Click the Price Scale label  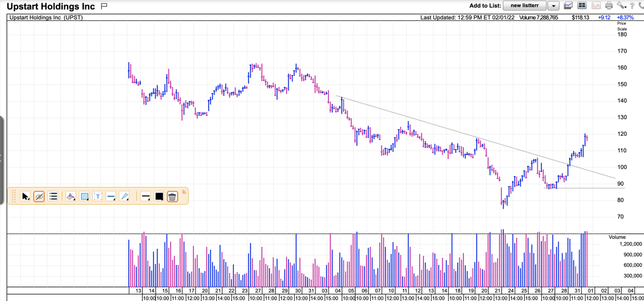(x=622, y=26)
